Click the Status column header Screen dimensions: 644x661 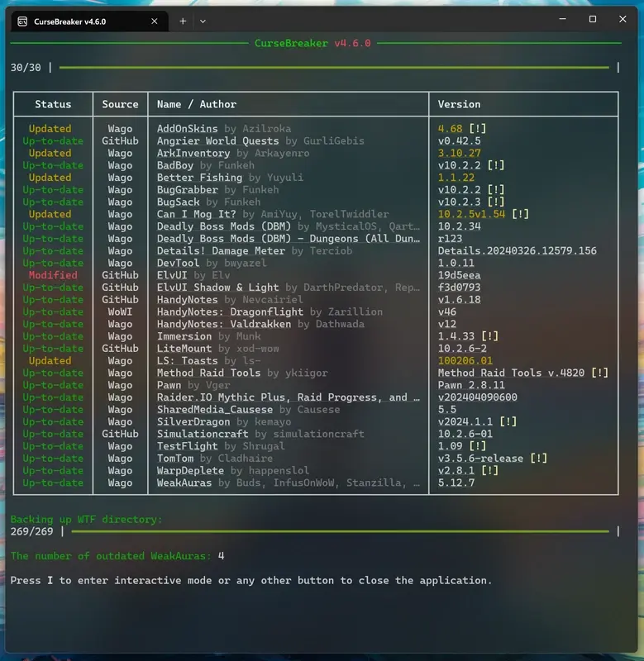click(53, 104)
